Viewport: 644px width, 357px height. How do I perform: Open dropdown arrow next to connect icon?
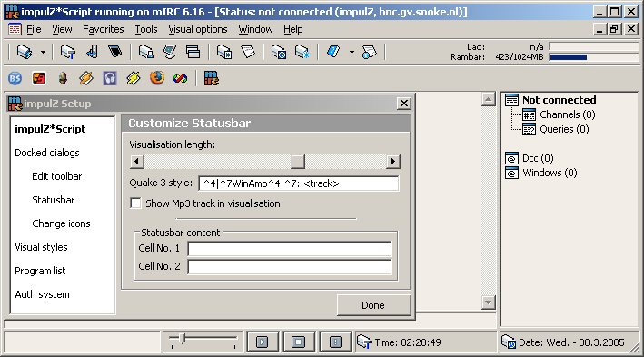(43, 52)
